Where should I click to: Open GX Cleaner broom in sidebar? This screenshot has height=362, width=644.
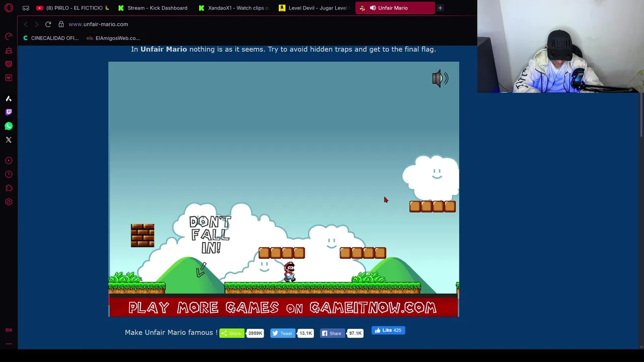point(9,50)
